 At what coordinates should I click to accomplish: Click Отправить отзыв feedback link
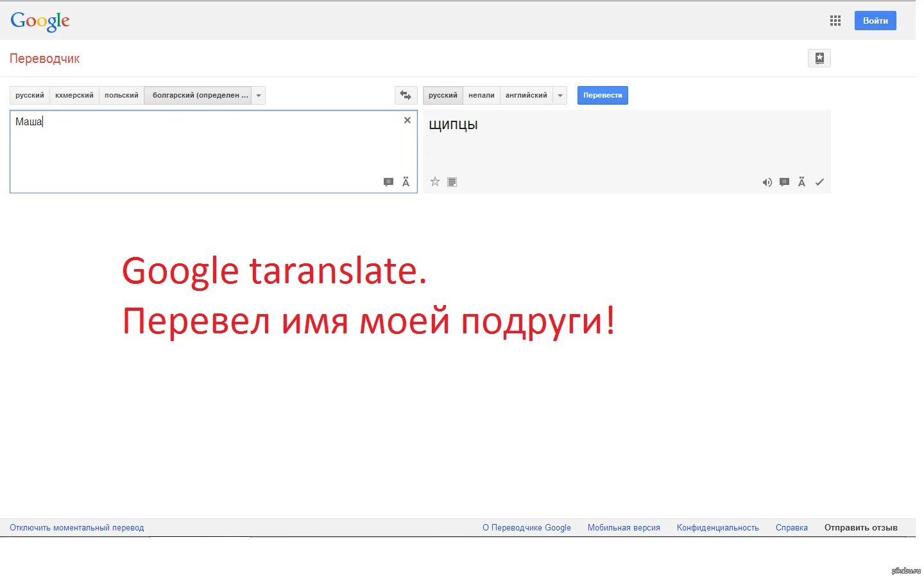coord(860,527)
